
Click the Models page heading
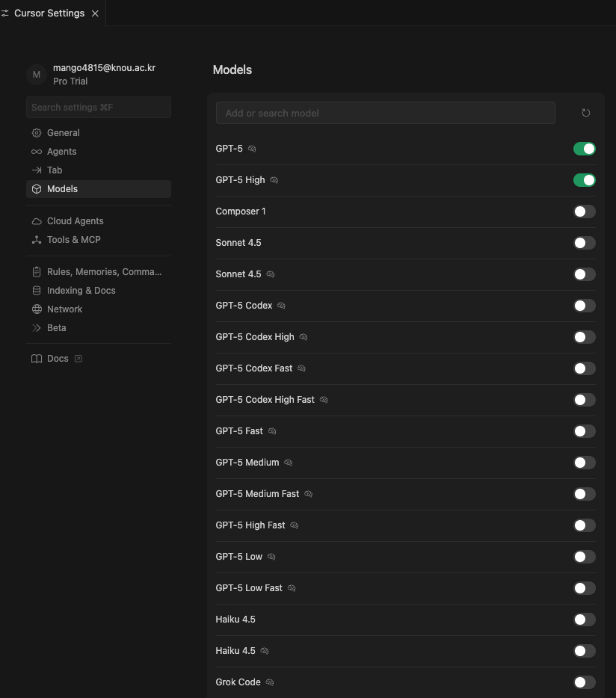click(232, 70)
